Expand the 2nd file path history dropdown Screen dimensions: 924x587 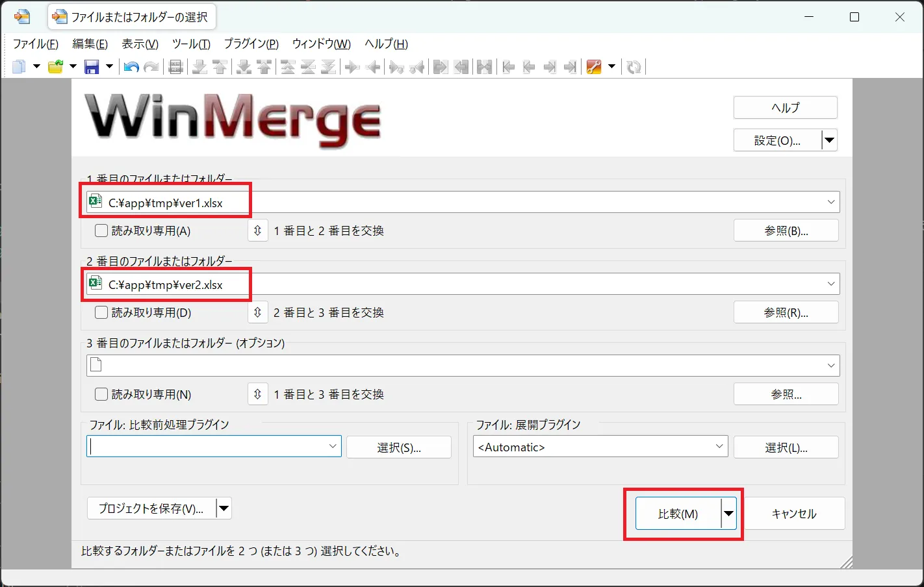[830, 284]
